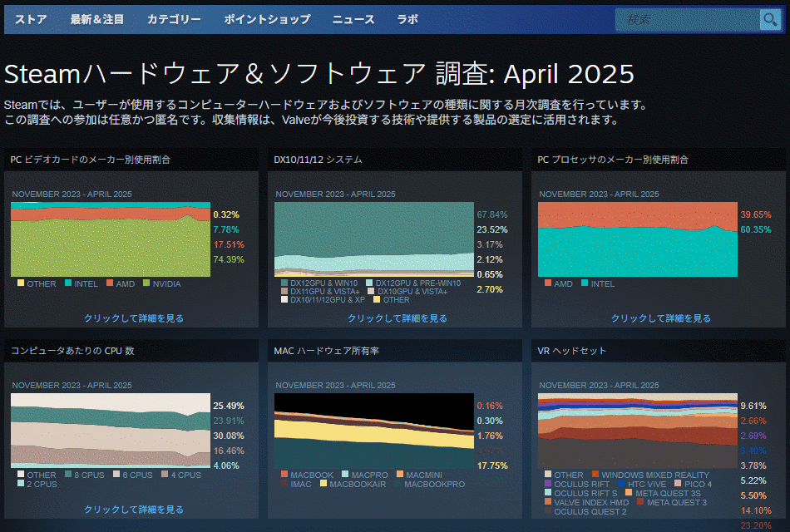Click the 30.08% CPU count value
The image size is (790, 532).
click(228, 436)
